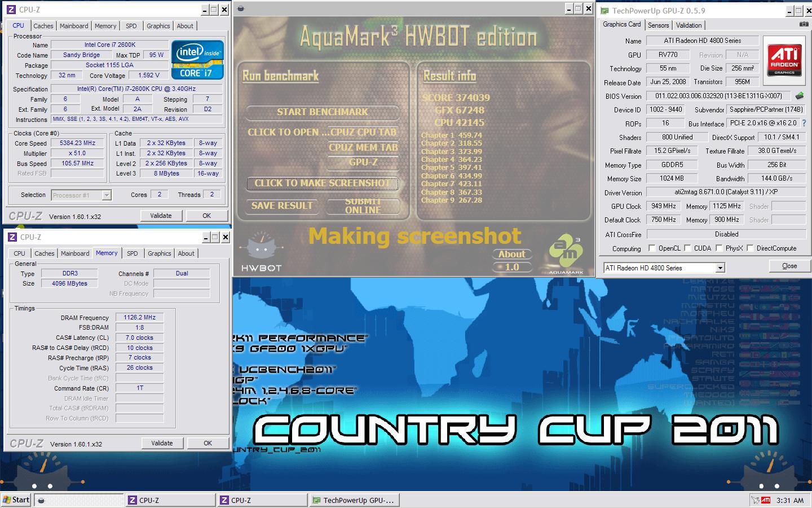Click Validate in lower CPU-Z Memory window
This screenshot has height=508, width=812.
(x=162, y=443)
